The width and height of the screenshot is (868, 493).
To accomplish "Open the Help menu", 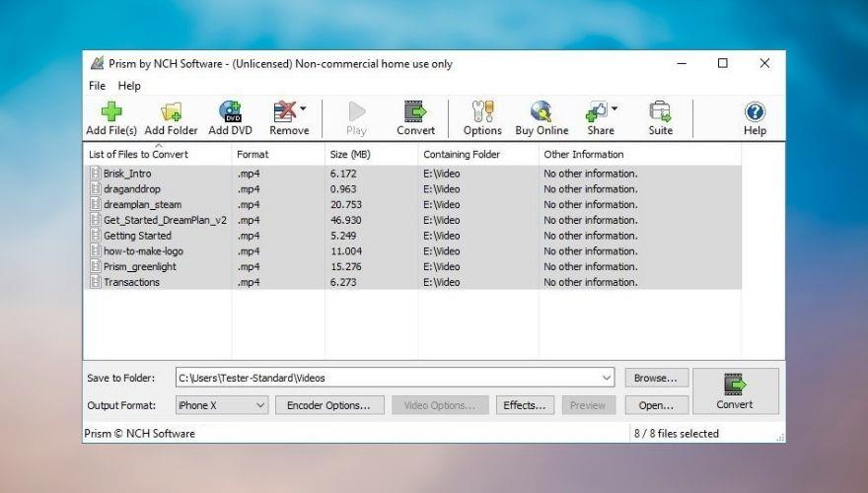I will pyautogui.click(x=129, y=86).
